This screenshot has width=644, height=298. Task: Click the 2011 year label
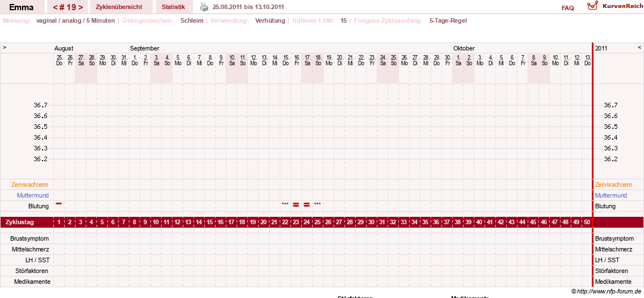[601, 48]
